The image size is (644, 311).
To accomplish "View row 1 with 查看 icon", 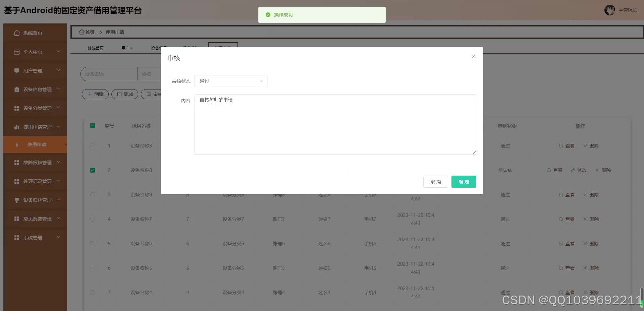I will [x=567, y=146].
